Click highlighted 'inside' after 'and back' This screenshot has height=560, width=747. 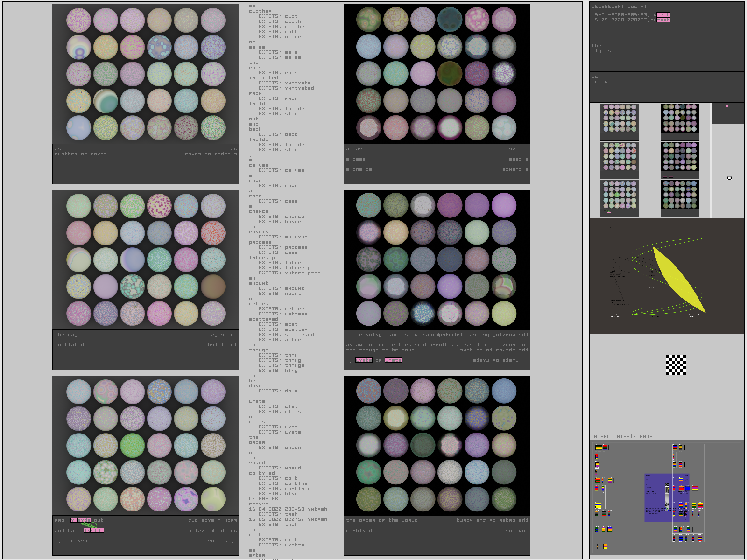tap(94, 531)
